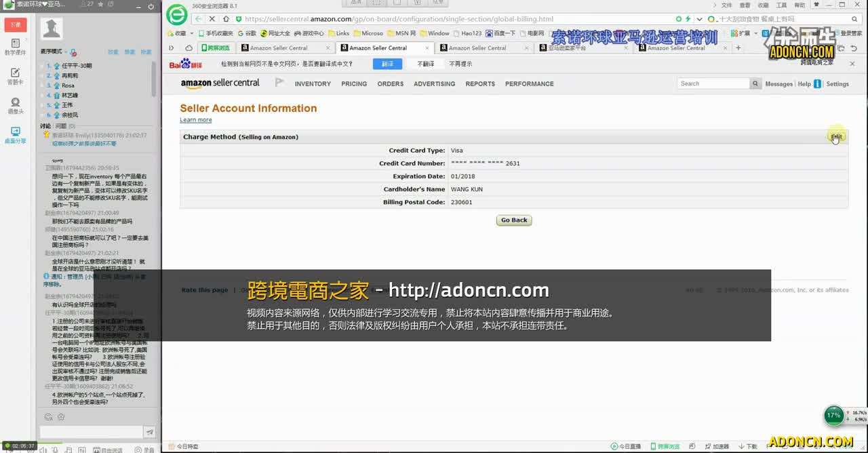Click the browser home icon
This screenshot has width=868, height=453.
tap(226, 19)
